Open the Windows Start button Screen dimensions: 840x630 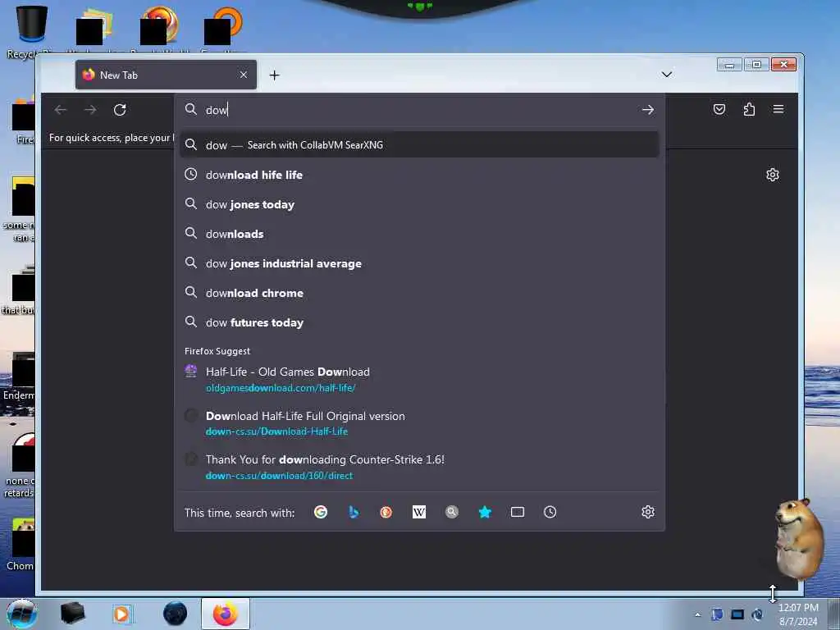22,614
